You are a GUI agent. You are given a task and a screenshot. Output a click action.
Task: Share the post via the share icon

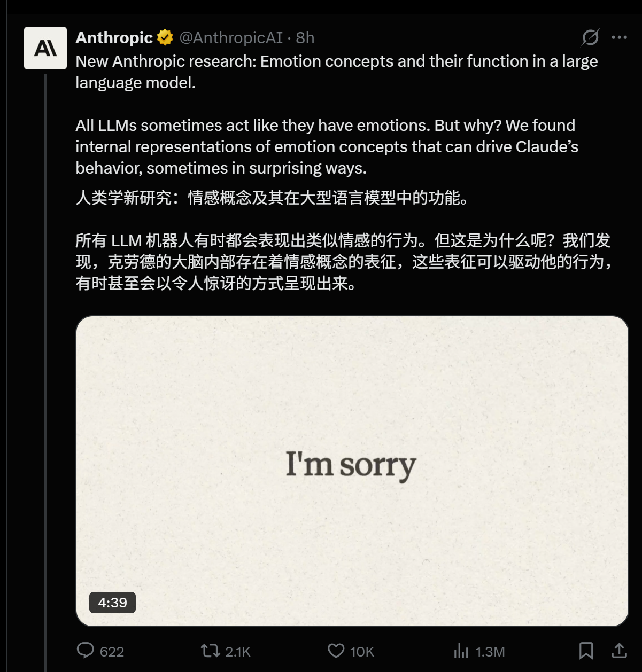[x=620, y=651]
